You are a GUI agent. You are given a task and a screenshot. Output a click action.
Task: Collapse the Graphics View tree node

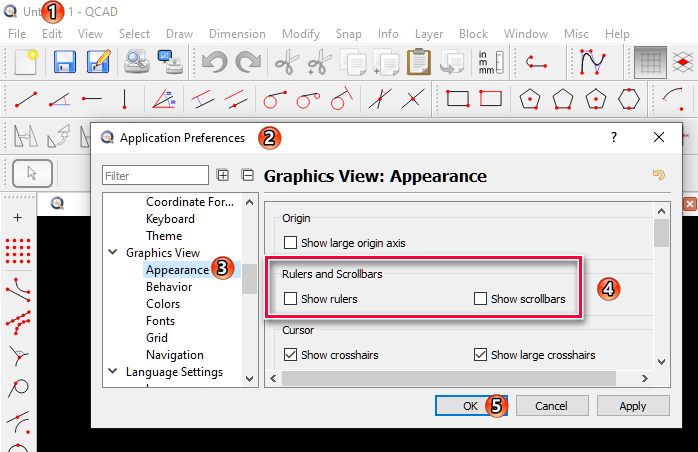pos(113,253)
